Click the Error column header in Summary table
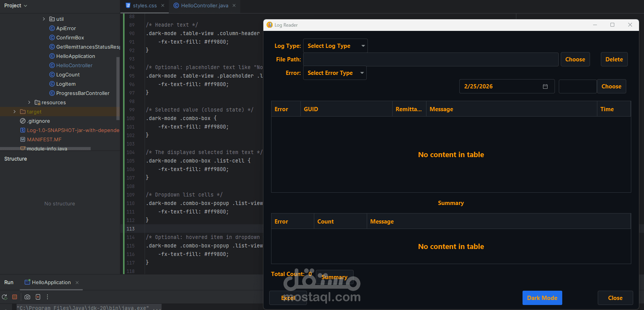Viewport: 644px width, 310px height. 293,222
